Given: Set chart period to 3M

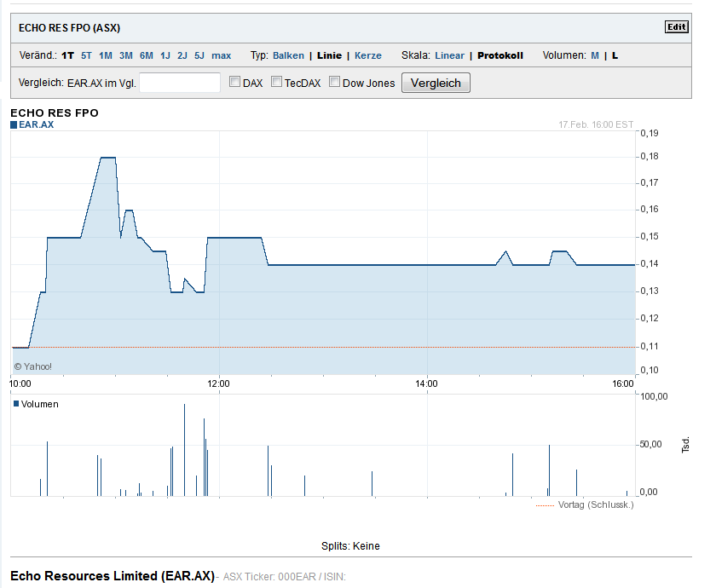Looking at the screenshot, I should point(125,55).
